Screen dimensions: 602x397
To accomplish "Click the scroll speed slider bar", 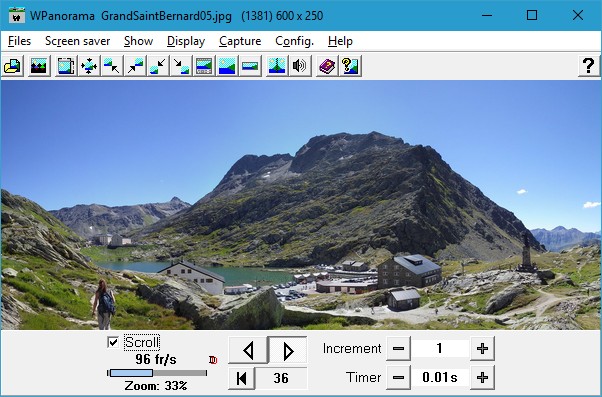I will [x=157, y=373].
